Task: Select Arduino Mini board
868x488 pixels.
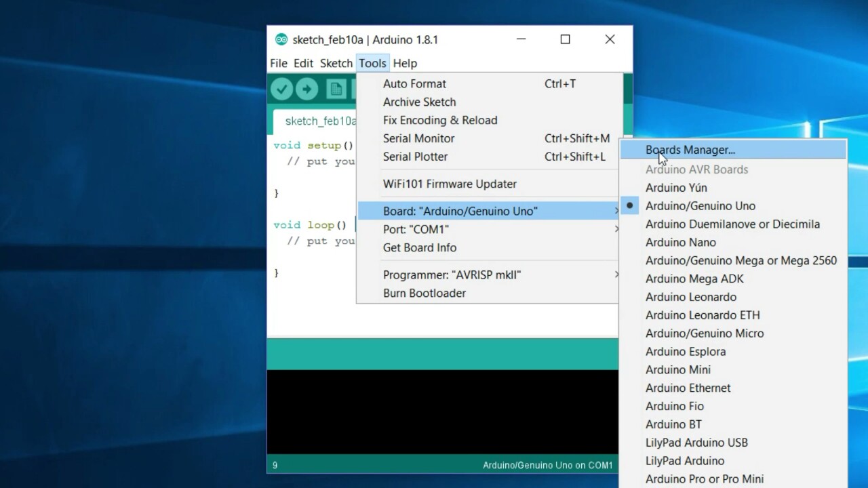Action: pos(734,371)
